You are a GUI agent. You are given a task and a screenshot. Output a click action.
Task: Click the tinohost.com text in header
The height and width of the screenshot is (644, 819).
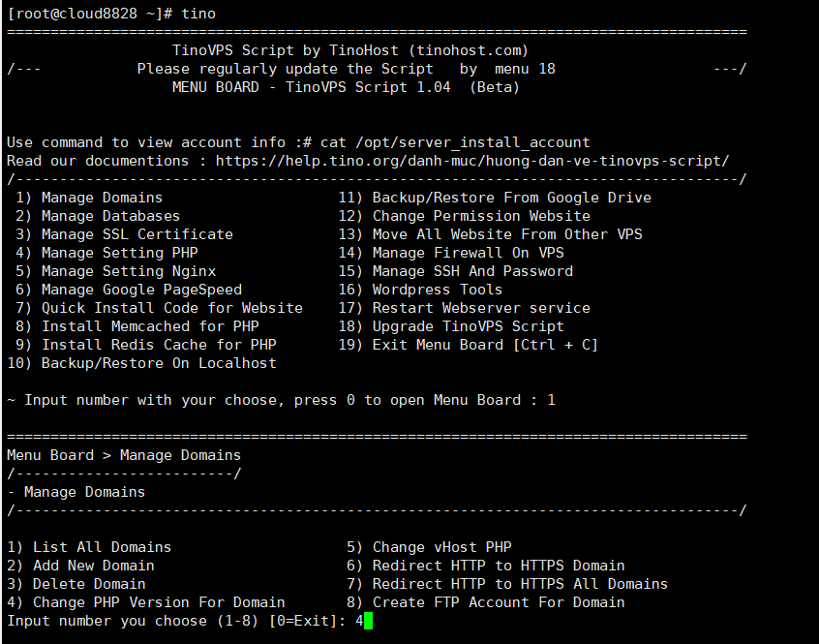468,50
